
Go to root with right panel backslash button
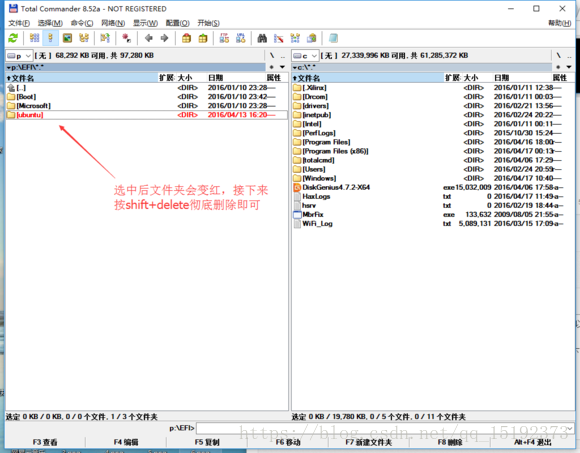559,56
